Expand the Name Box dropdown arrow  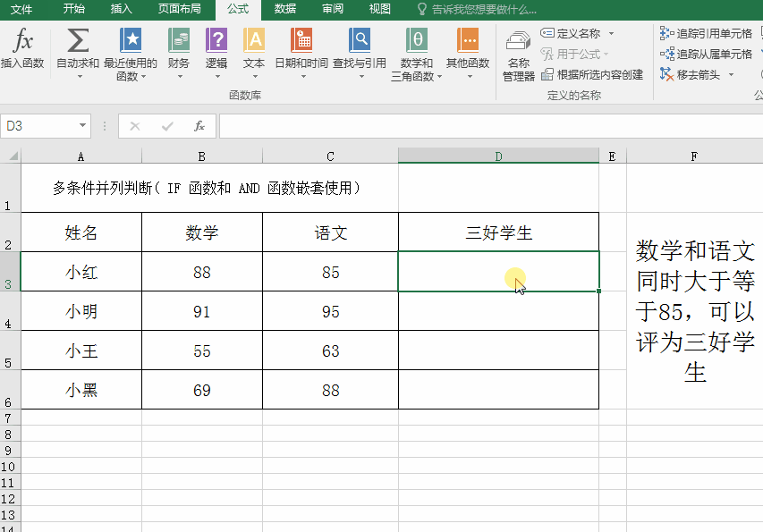pos(82,125)
